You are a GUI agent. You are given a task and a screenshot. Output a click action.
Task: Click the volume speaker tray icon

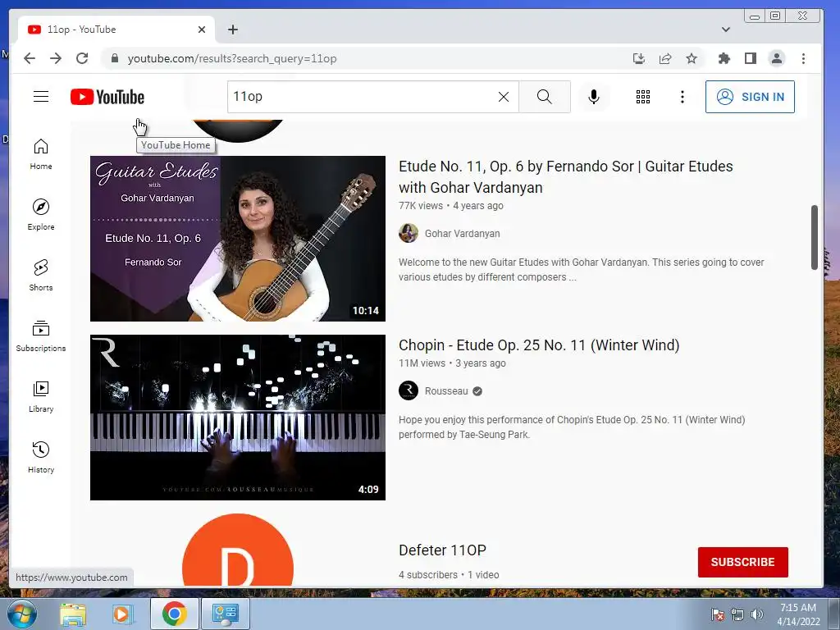pyautogui.click(x=756, y=614)
